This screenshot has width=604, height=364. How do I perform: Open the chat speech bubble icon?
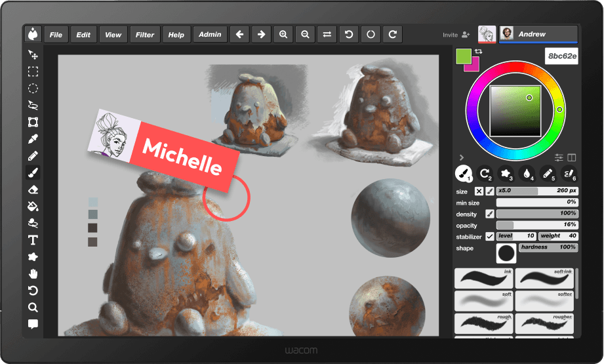pos(33,324)
